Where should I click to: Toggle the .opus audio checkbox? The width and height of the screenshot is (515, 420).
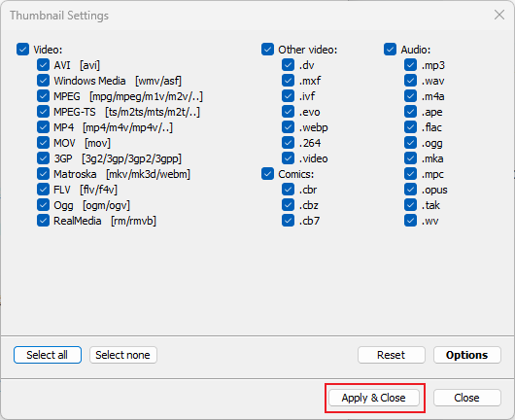[x=411, y=190]
